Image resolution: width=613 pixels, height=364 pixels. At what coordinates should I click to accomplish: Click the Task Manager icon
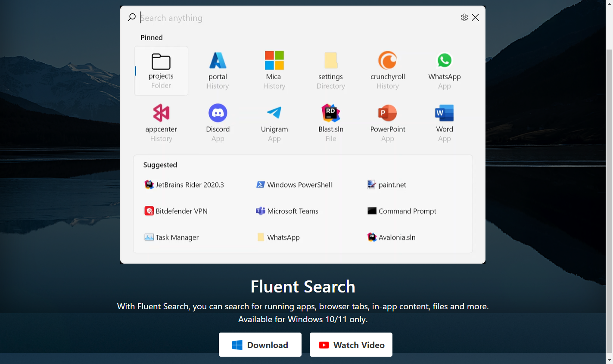(x=149, y=237)
